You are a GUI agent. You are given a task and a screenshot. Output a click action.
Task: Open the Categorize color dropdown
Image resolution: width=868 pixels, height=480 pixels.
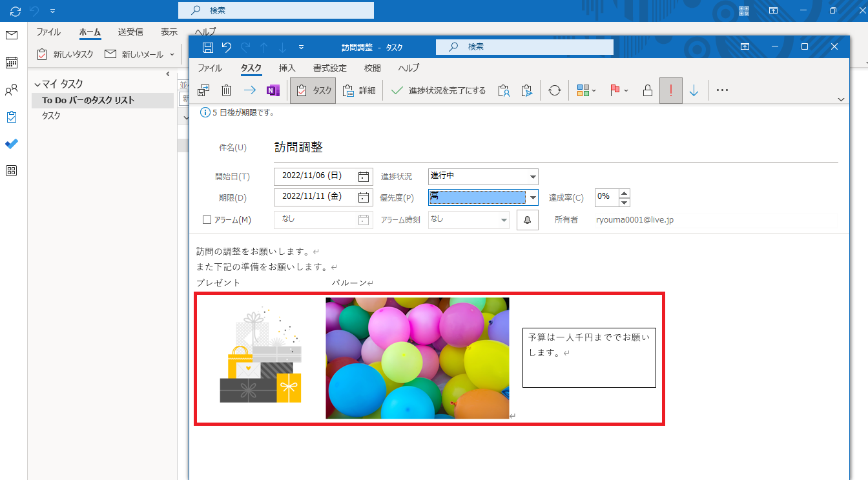(x=586, y=91)
